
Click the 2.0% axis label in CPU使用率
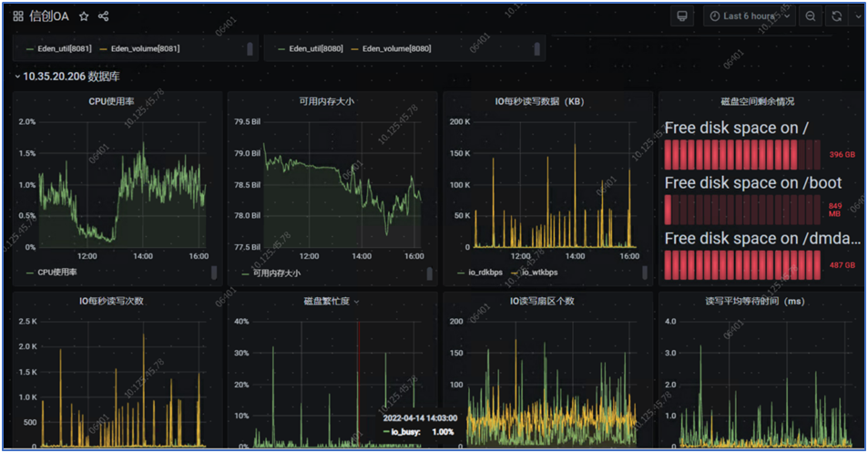point(27,122)
